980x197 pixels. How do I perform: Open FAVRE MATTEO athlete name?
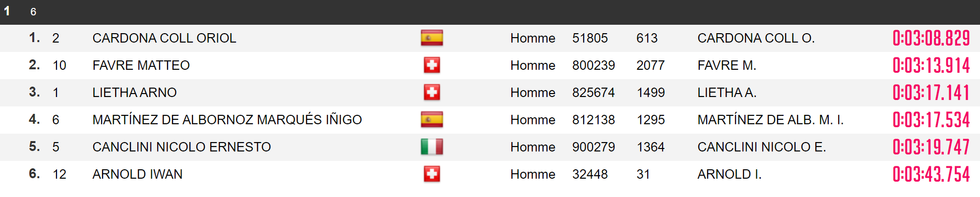(141, 65)
